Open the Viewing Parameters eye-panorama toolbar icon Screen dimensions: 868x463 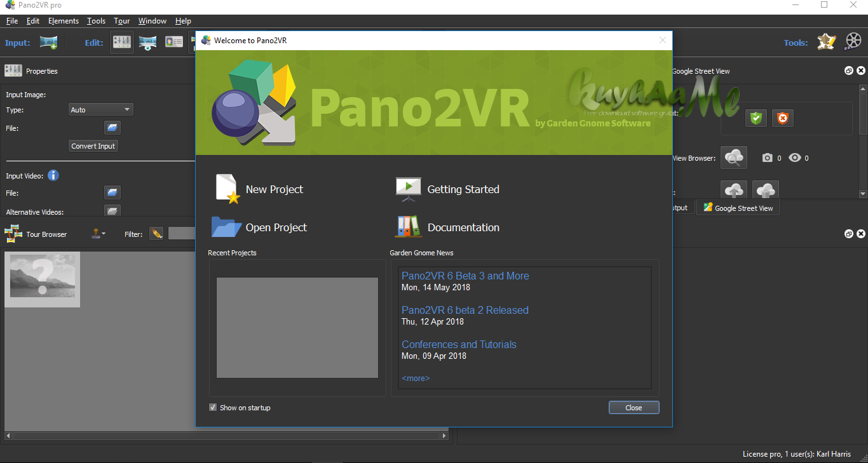pos(147,43)
